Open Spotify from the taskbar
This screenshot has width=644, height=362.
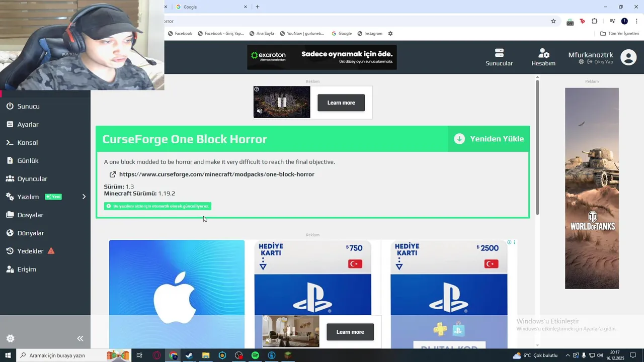pos(255,355)
